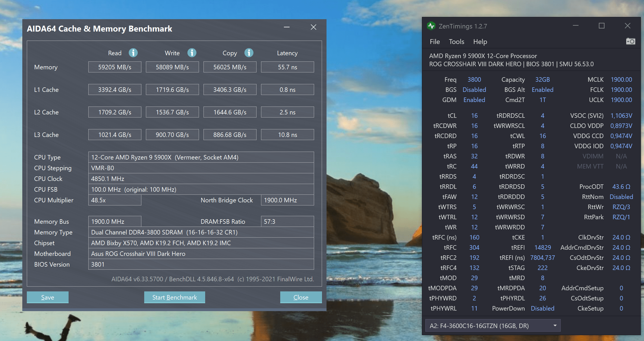Click the MCLK value 1900.00

click(x=621, y=79)
